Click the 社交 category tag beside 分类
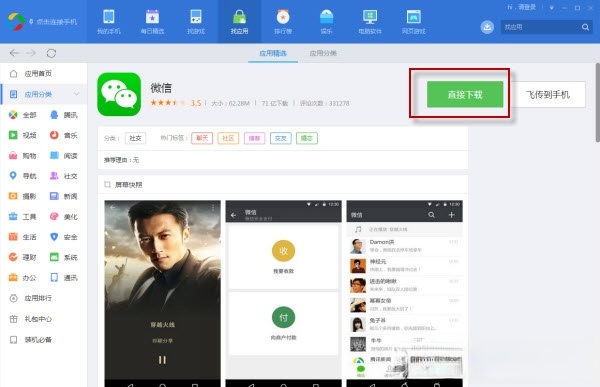The image size is (600, 387). coord(135,138)
